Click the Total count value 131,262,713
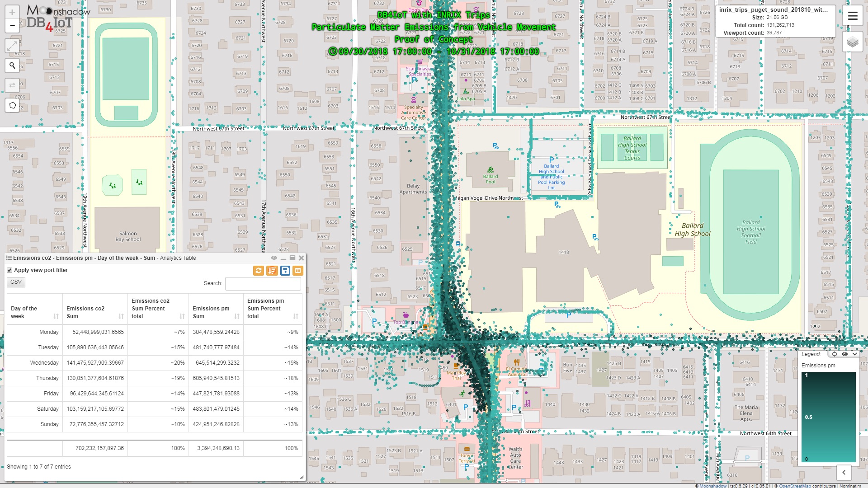 [x=780, y=25]
